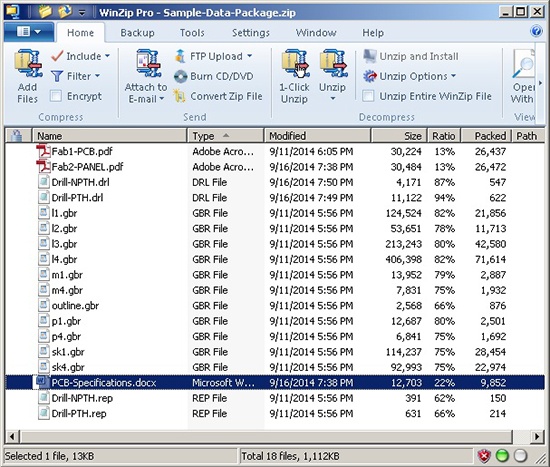The height and width of the screenshot is (467, 550).
Task: Open the WinZip help question mark icon
Action: [x=536, y=31]
